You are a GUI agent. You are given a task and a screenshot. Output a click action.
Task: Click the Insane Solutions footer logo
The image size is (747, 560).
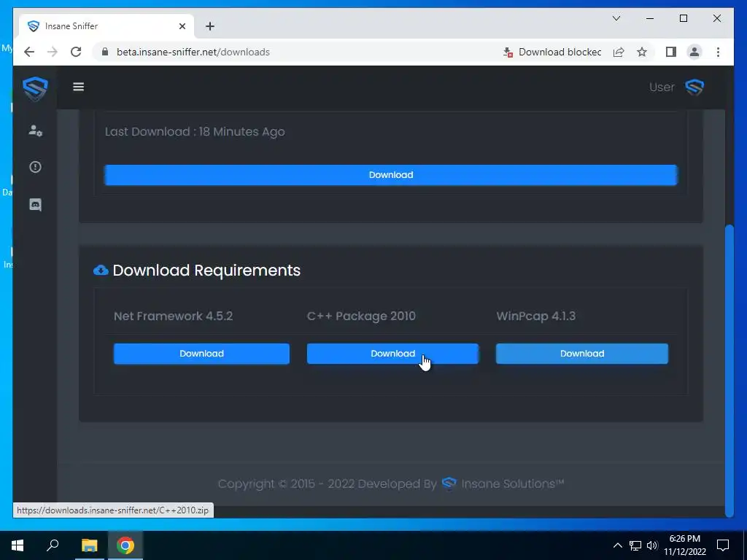point(449,483)
